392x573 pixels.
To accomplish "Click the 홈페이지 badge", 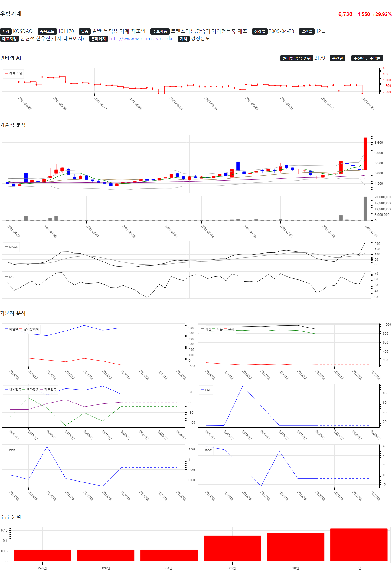I will [99, 39].
